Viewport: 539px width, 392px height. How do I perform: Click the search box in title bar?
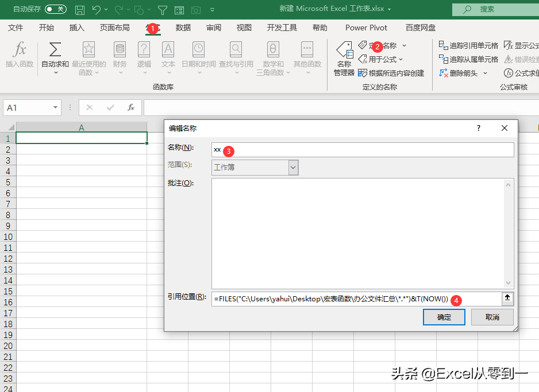click(x=495, y=9)
